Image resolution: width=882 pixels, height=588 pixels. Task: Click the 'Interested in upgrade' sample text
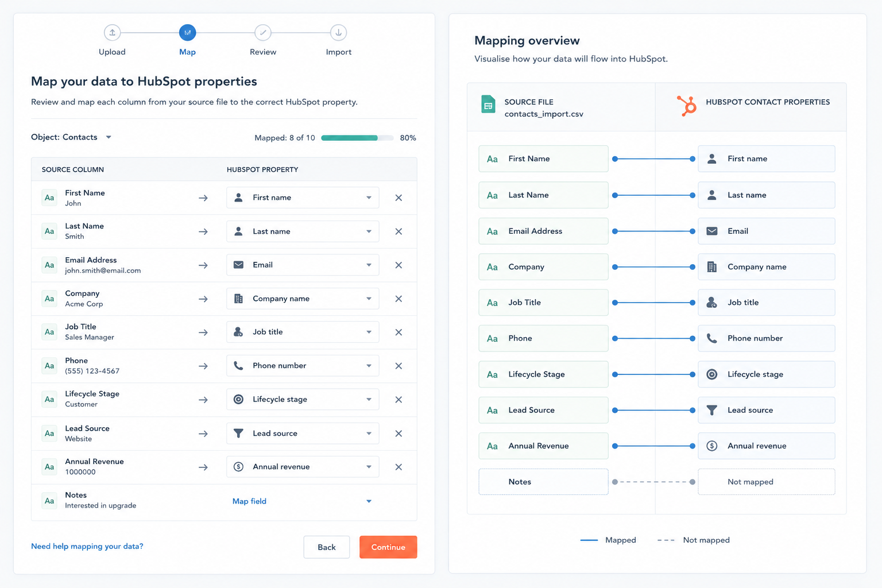(x=100, y=506)
